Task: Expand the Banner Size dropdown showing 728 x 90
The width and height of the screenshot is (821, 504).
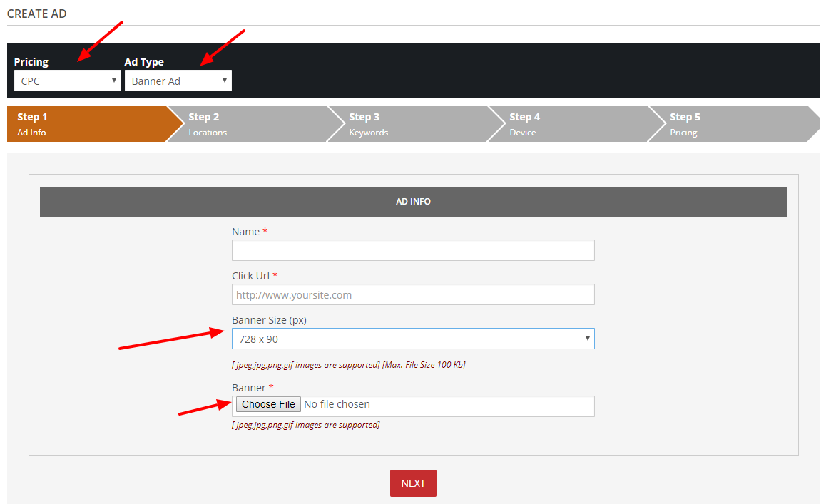Action: coord(413,339)
